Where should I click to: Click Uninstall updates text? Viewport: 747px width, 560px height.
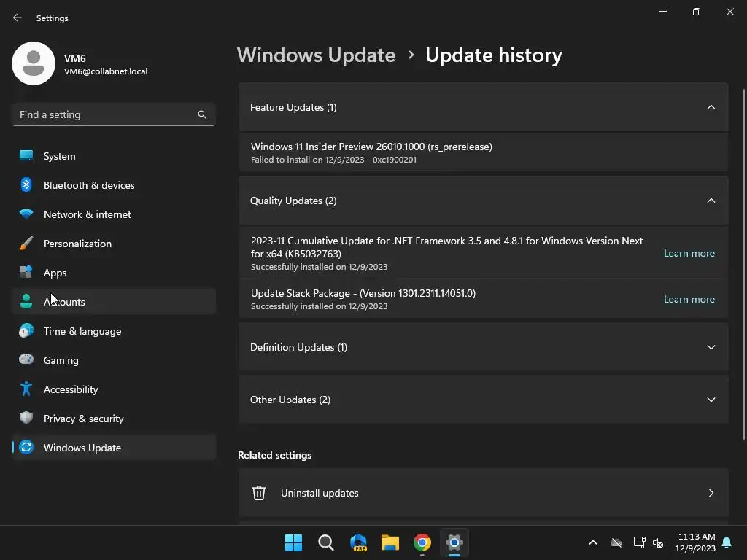coord(320,493)
